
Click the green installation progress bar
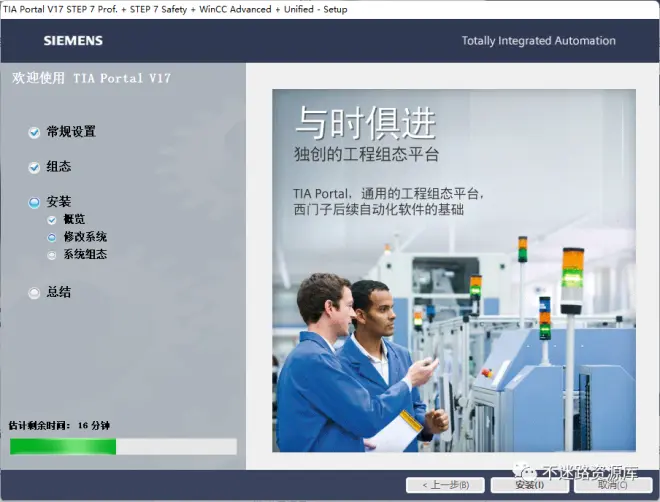point(123,446)
